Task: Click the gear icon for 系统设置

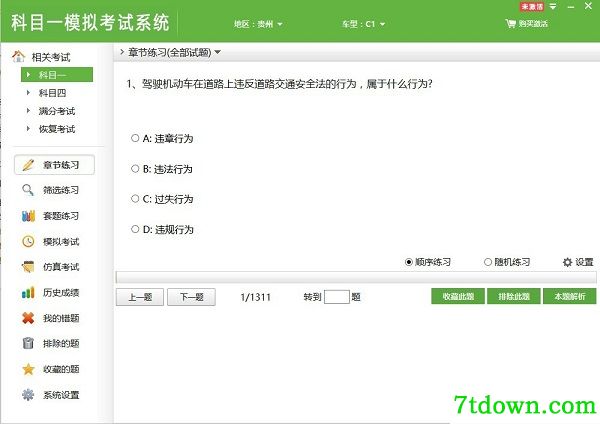Action: click(x=28, y=395)
